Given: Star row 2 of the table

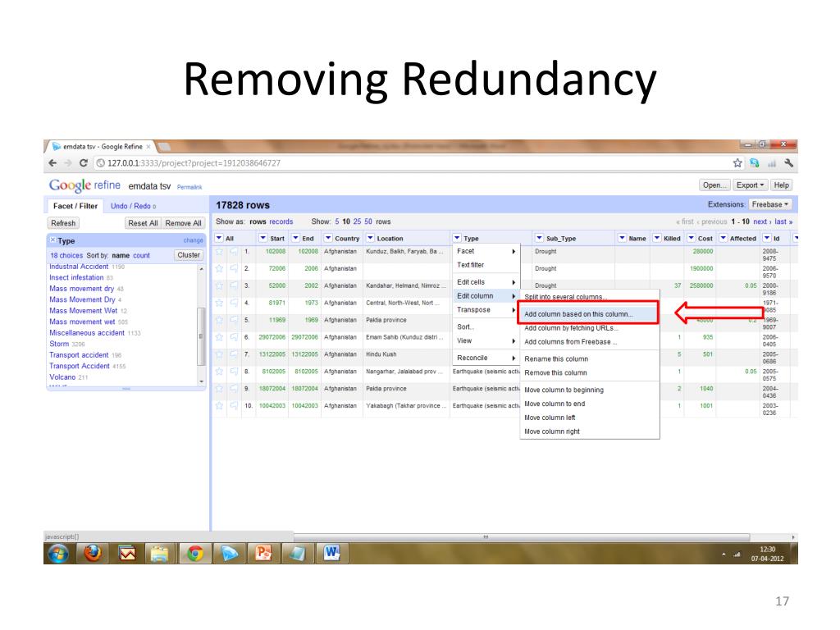Looking at the screenshot, I should click(x=219, y=268).
